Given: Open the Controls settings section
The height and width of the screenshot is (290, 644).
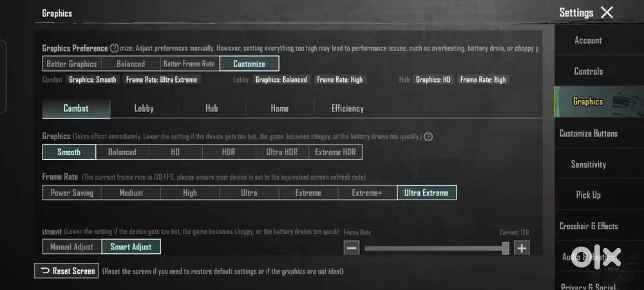Looking at the screenshot, I should (x=588, y=71).
